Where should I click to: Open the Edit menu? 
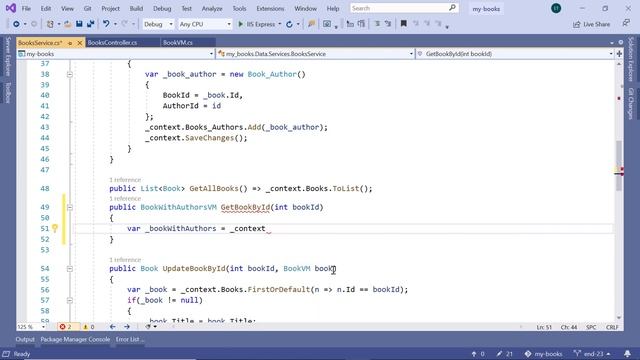[x=46, y=9]
